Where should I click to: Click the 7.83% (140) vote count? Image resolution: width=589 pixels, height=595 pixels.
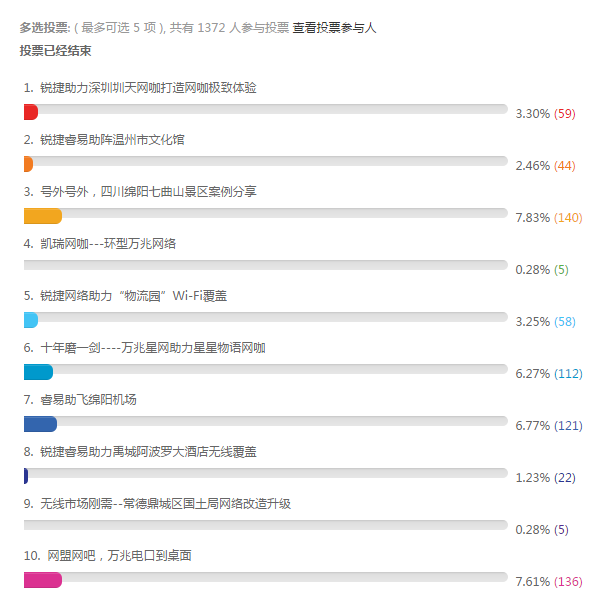pyautogui.click(x=549, y=218)
